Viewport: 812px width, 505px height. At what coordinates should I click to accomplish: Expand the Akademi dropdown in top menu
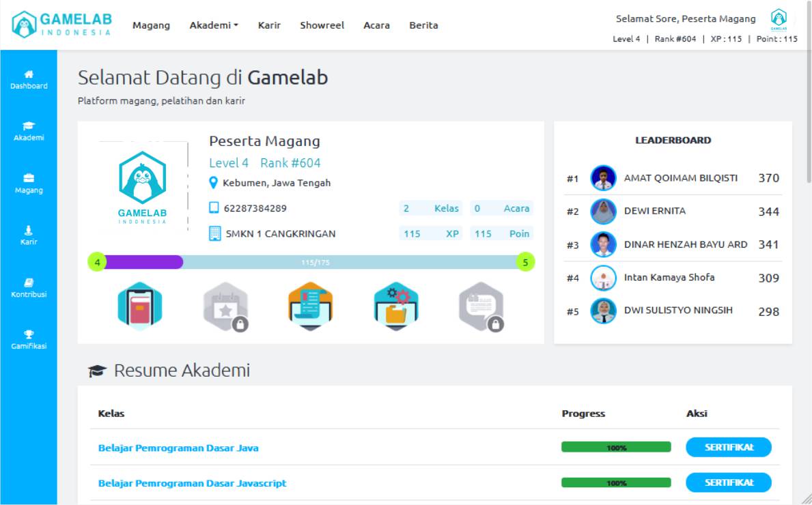pos(214,25)
